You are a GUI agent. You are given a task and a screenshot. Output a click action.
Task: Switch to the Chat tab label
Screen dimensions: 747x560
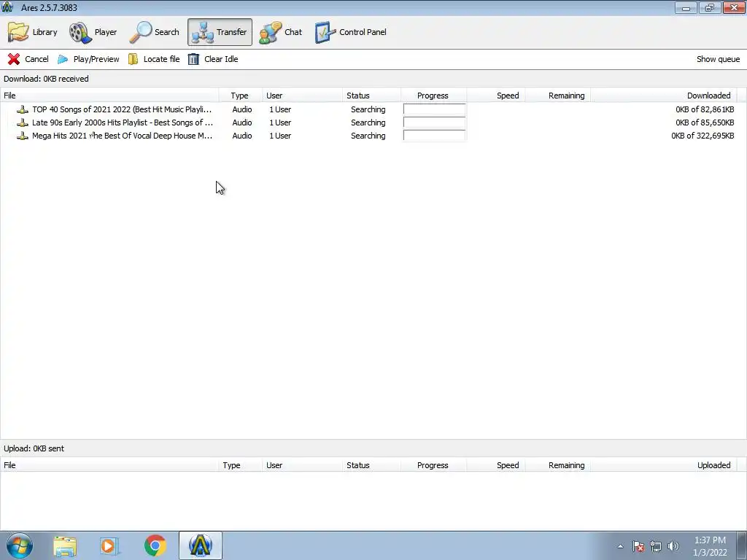pyautogui.click(x=293, y=32)
